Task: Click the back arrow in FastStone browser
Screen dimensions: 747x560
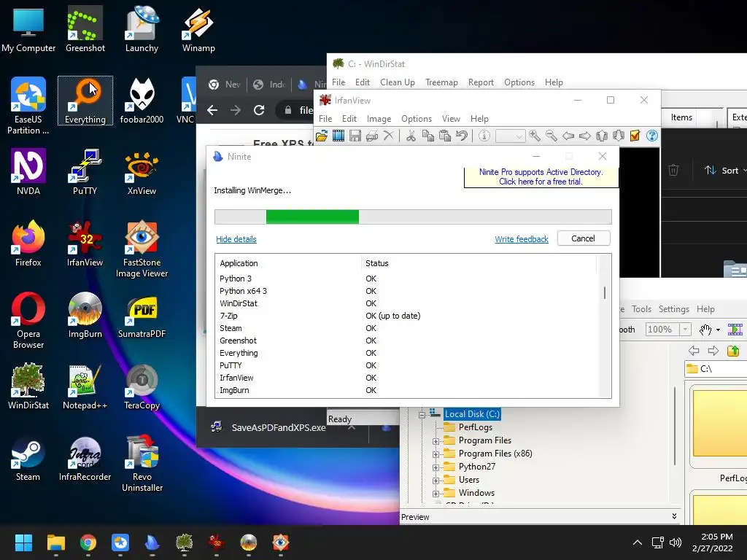Action: coord(694,351)
